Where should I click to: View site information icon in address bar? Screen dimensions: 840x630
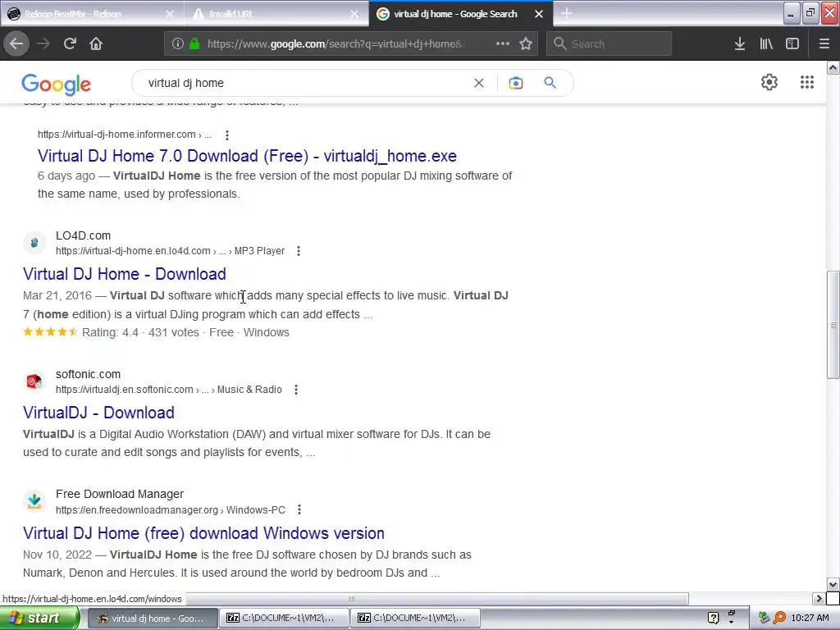click(177, 44)
